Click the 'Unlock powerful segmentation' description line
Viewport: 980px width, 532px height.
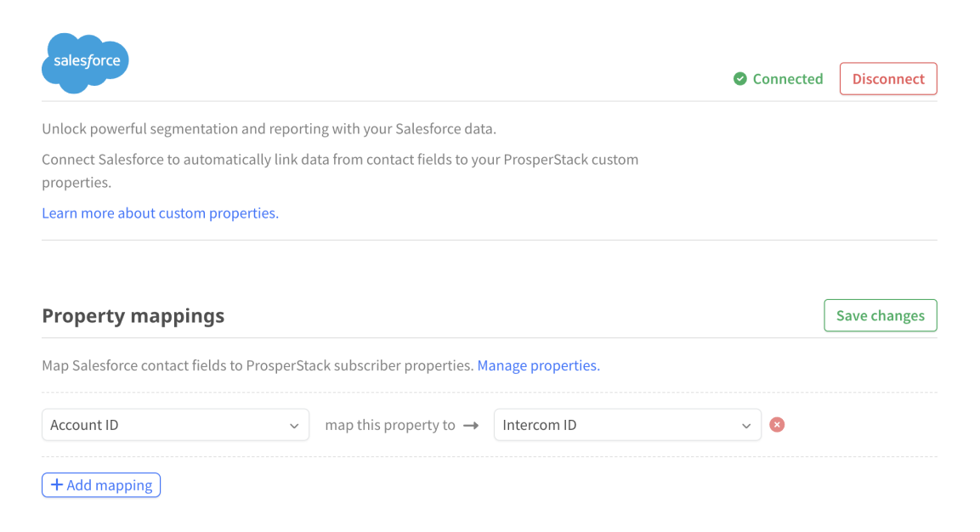pyautogui.click(x=269, y=129)
